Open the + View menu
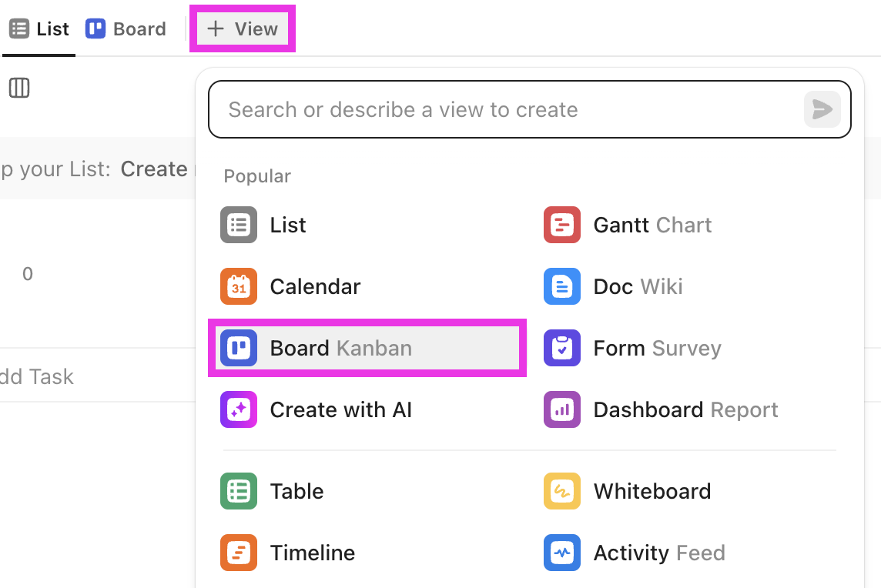Viewport: 881px width, 588px height. (x=243, y=28)
